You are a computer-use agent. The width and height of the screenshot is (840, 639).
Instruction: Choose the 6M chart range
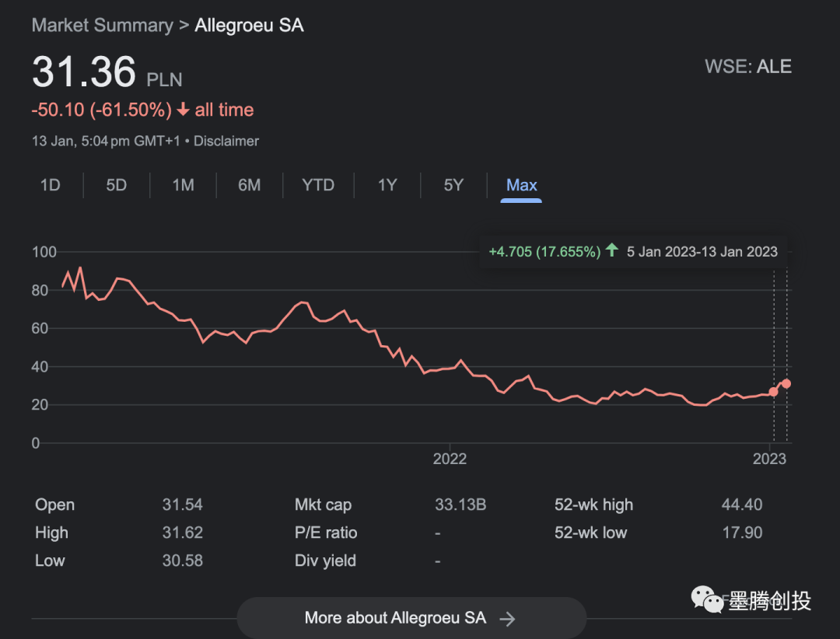[249, 185]
